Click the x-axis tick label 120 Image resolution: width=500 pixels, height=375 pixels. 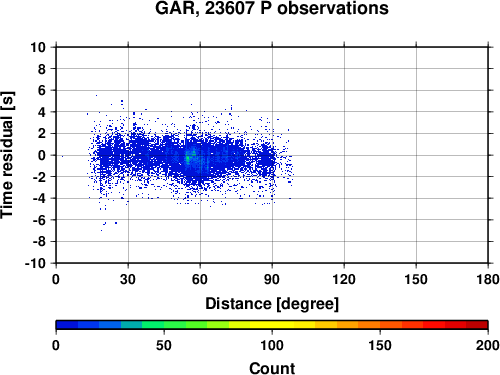pos(344,279)
